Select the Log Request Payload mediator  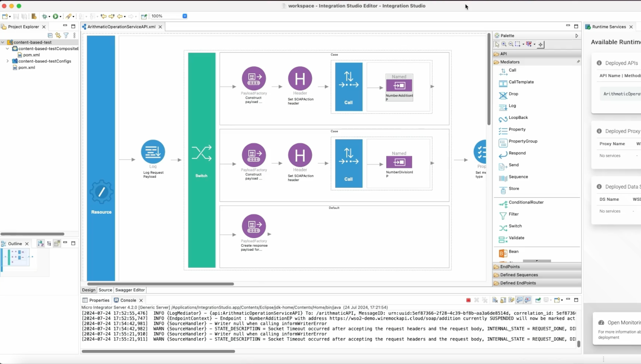[153, 152]
